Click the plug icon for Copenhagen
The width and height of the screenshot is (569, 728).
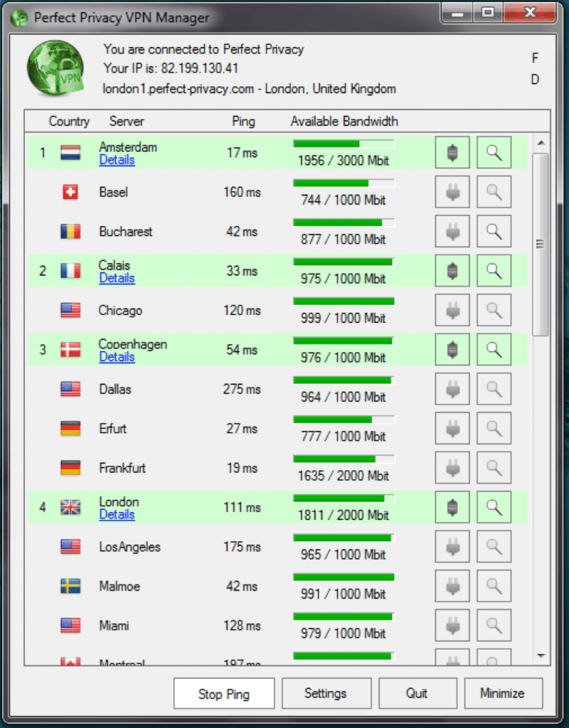[452, 350]
